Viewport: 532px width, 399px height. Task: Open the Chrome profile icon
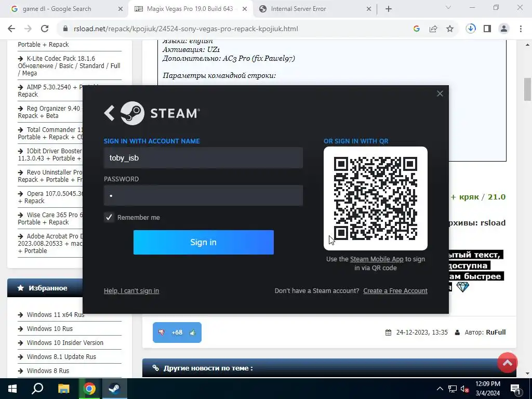point(504,29)
